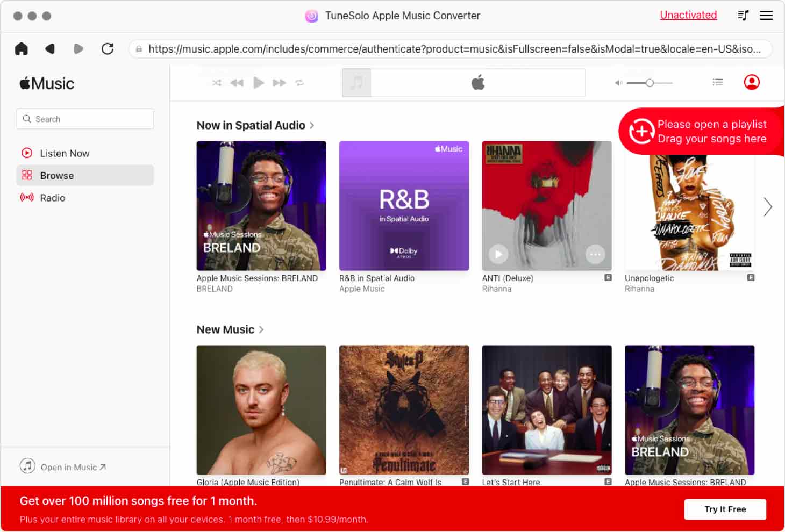Click Apple Music link under R&B playlist

tap(362, 289)
